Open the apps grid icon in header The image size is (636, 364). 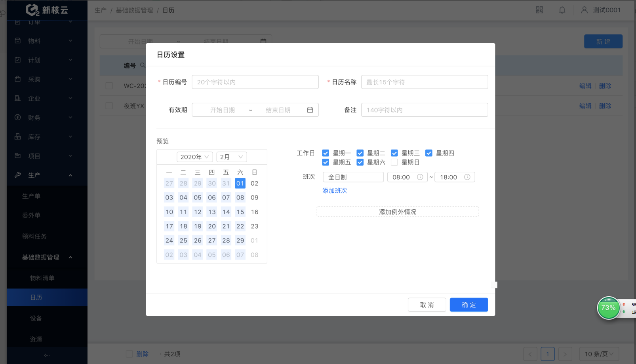(x=539, y=10)
